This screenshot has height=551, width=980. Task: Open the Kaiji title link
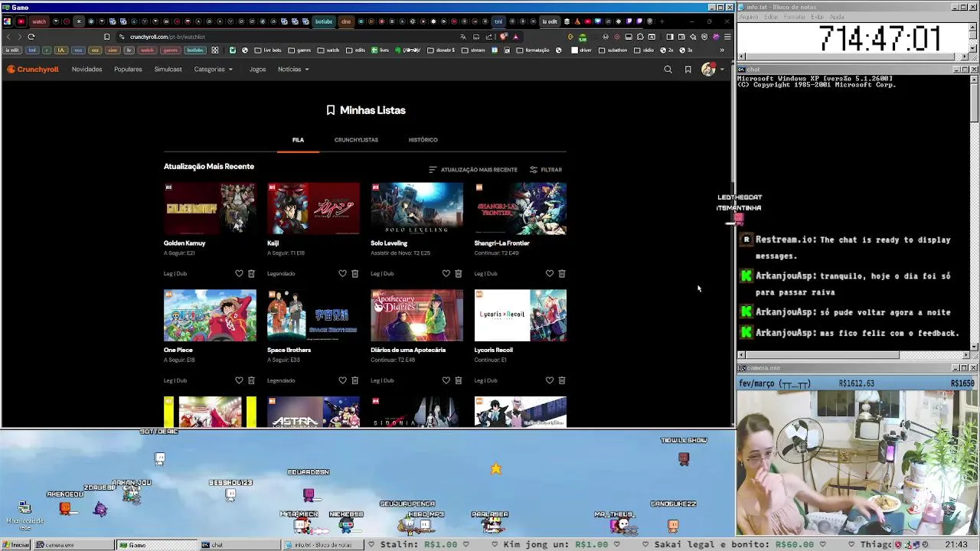pos(273,243)
